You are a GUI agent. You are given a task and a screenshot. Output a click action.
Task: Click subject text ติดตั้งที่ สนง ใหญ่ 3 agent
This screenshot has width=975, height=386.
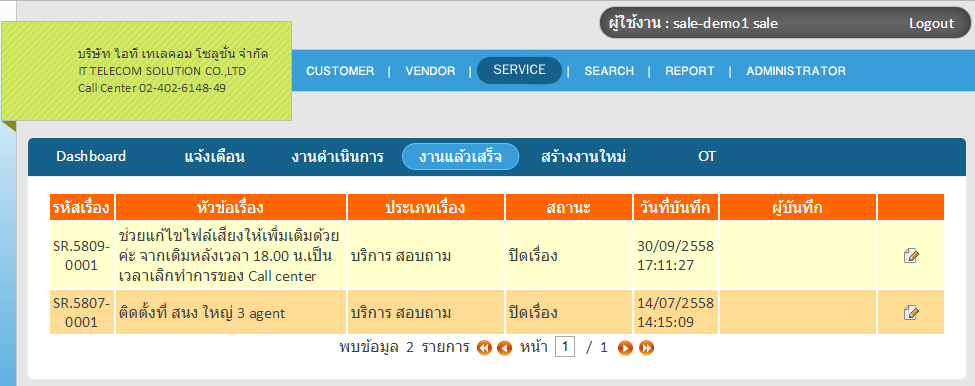(x=201, y=313)
